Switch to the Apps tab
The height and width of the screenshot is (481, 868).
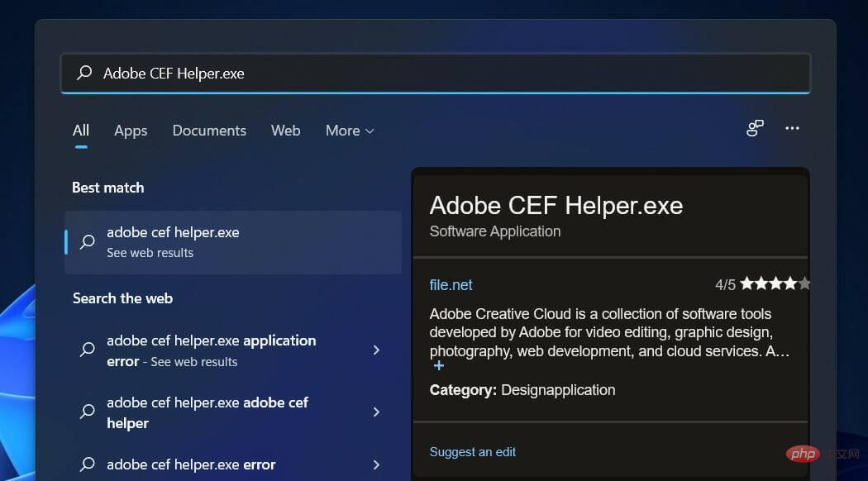point(130,130)
